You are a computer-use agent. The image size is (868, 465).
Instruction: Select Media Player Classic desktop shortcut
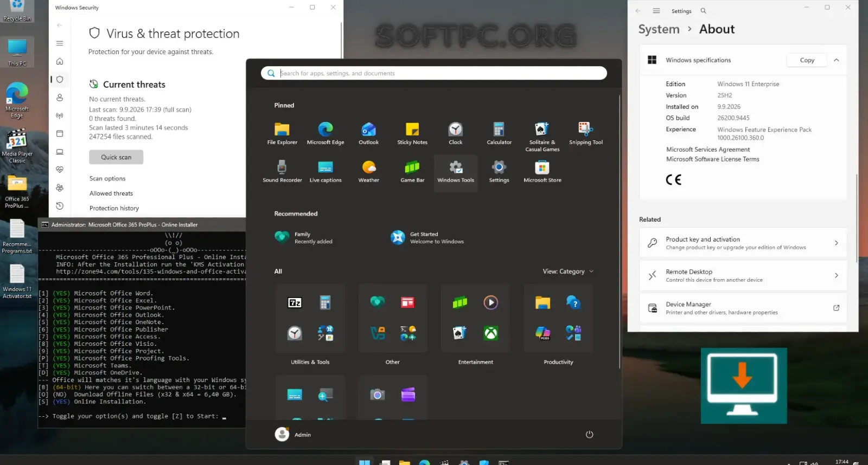point(17,146)
